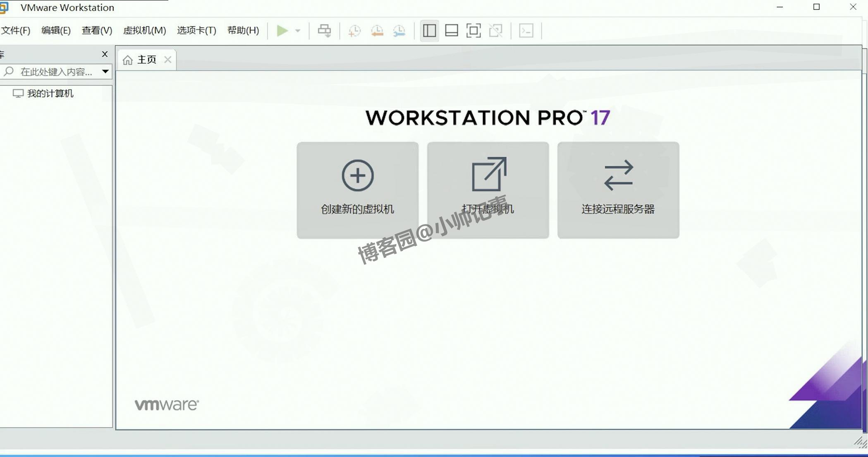Take a snapshot of the virtual machine

(355, 31)
